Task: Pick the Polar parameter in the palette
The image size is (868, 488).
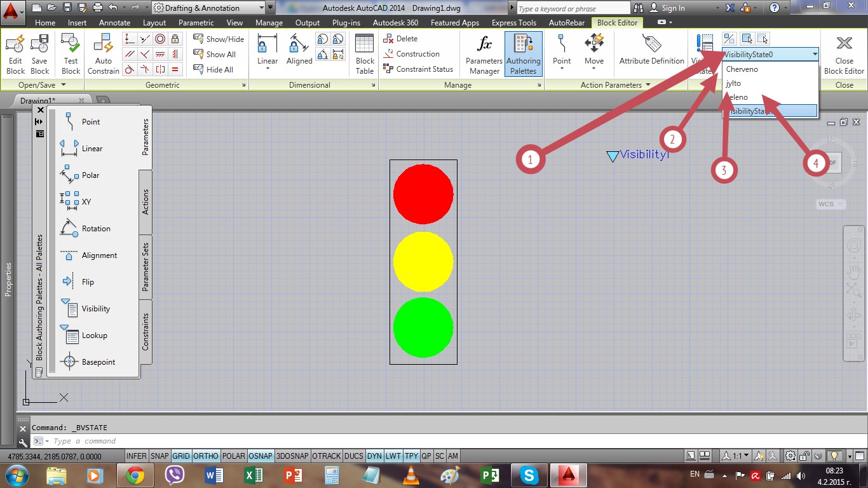Action: [80, 175]
